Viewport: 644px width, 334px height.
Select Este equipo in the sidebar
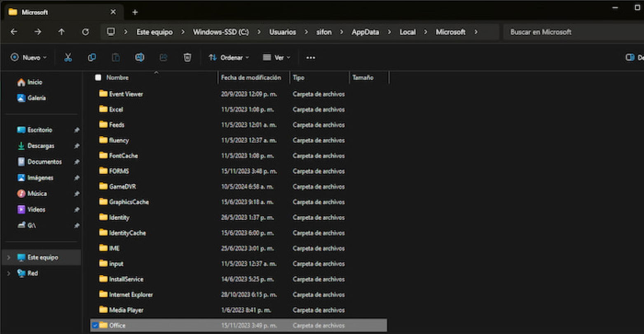42,257
